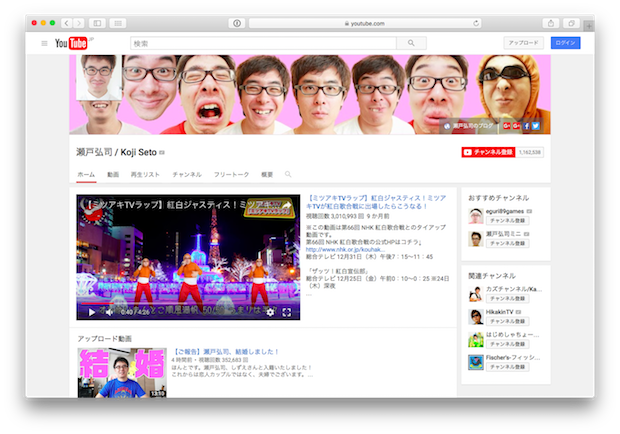
Task: Open the video settings gear
Action: [270, 312]
